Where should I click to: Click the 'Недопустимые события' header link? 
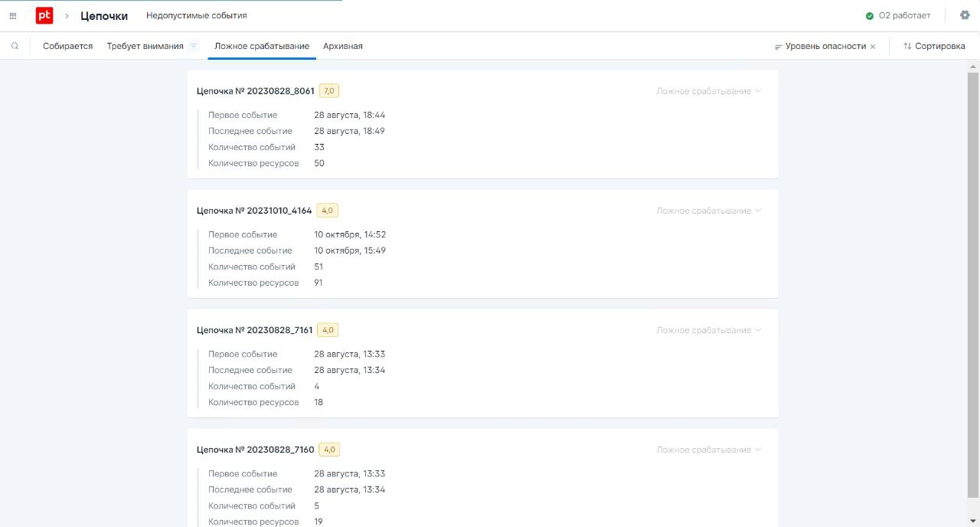(x=197, y=15)
